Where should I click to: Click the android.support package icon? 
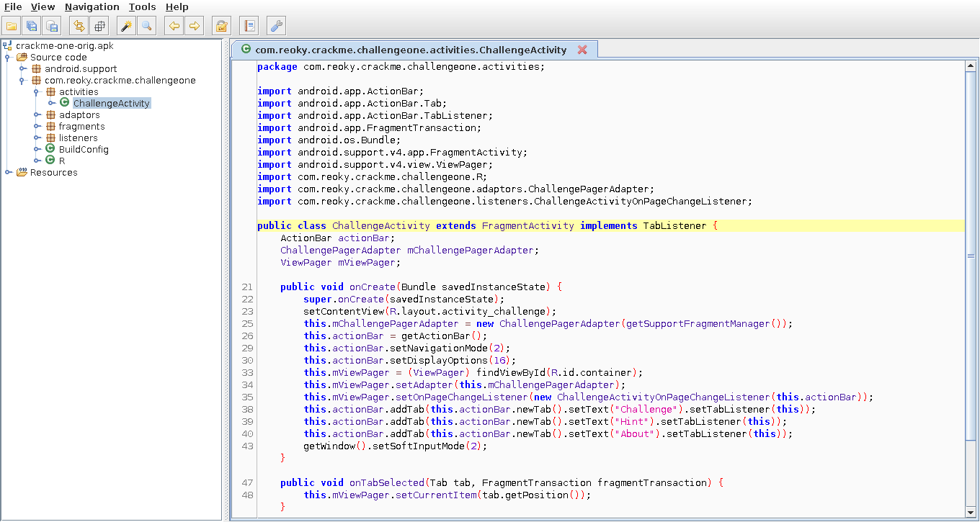point(36,69)
